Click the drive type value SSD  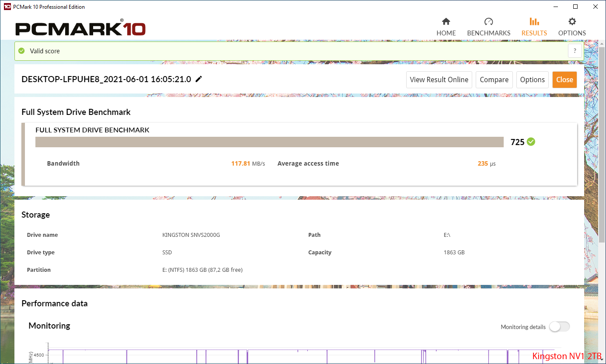(x=167, y=253)
